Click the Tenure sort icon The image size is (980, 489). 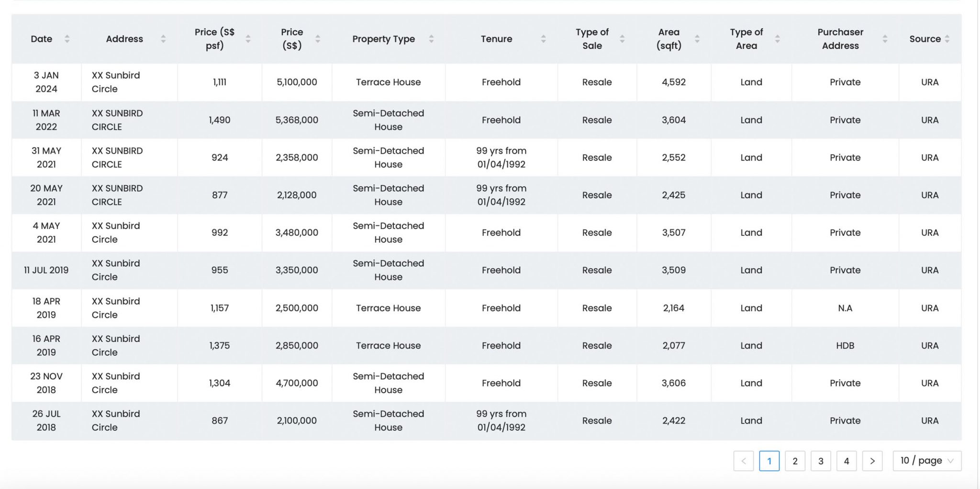pyautogui.click(x=543, y=39)
